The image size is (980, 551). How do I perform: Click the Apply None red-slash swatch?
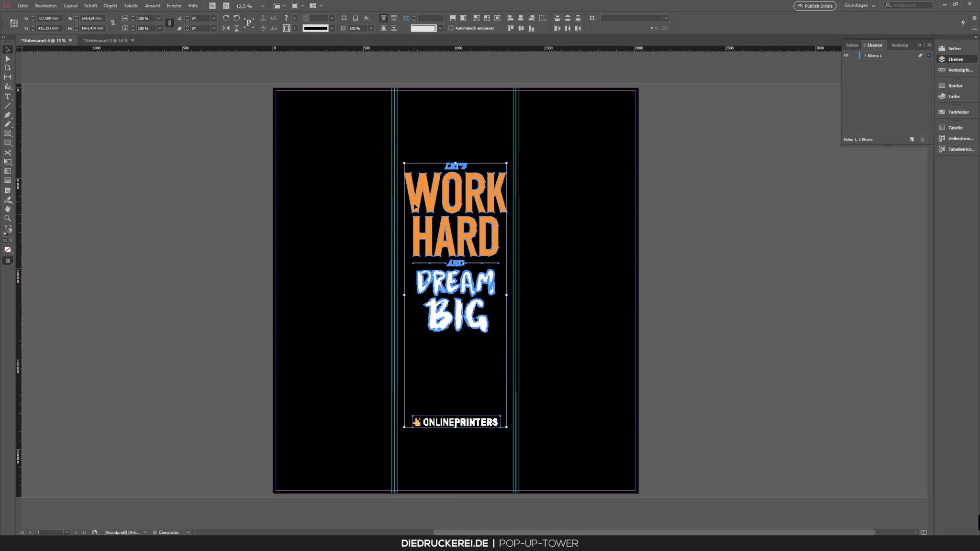(8, 250)
